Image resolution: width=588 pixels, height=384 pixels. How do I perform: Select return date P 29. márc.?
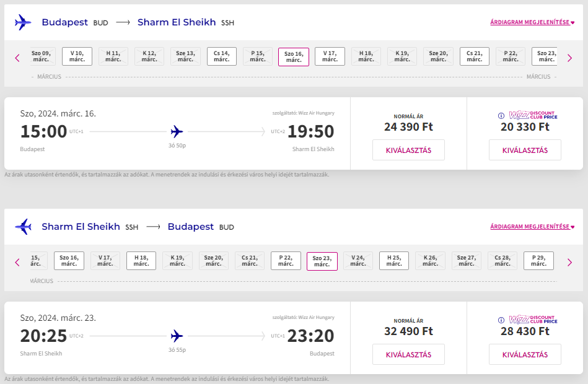point(538,261)
